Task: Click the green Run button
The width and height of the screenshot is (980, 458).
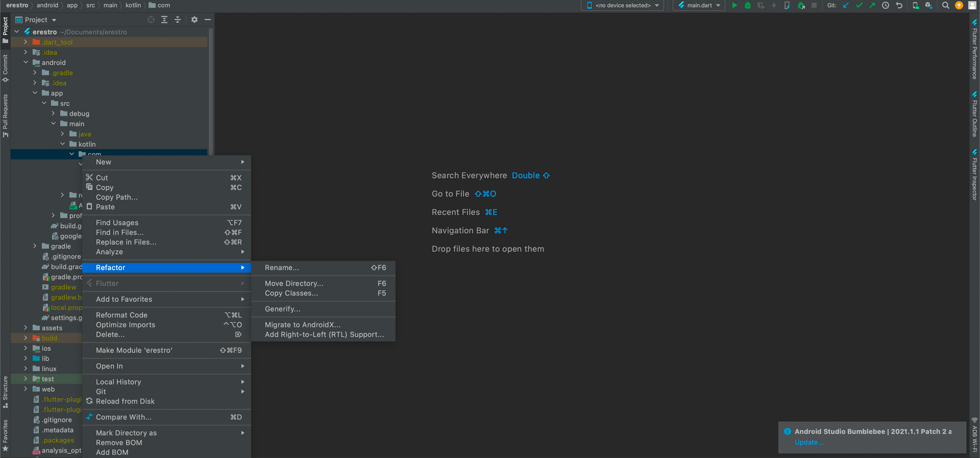Action: pos(734,6)
